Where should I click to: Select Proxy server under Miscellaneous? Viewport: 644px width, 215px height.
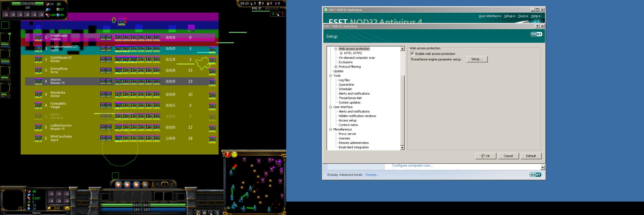click(x=347, y=134)
